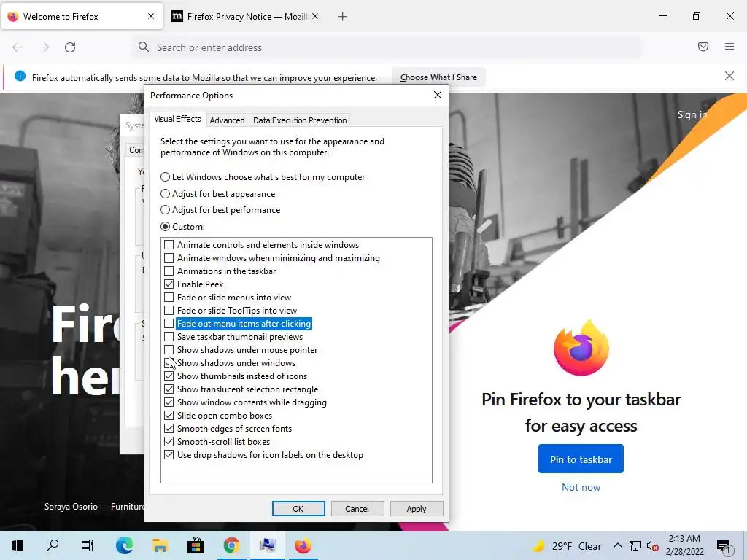
Task: Click OK in Performance Options
Action: (298, 508)
